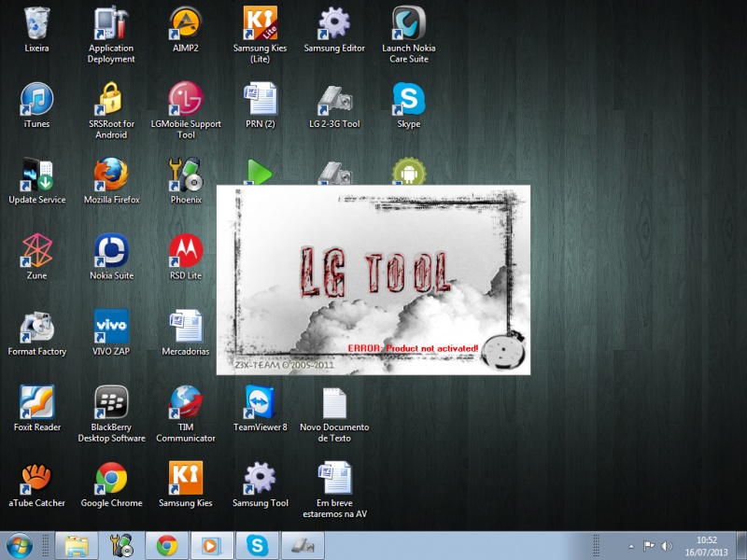Open AIMP2 music player
Screen dimensions: 747x560
[x=185, y=30]
